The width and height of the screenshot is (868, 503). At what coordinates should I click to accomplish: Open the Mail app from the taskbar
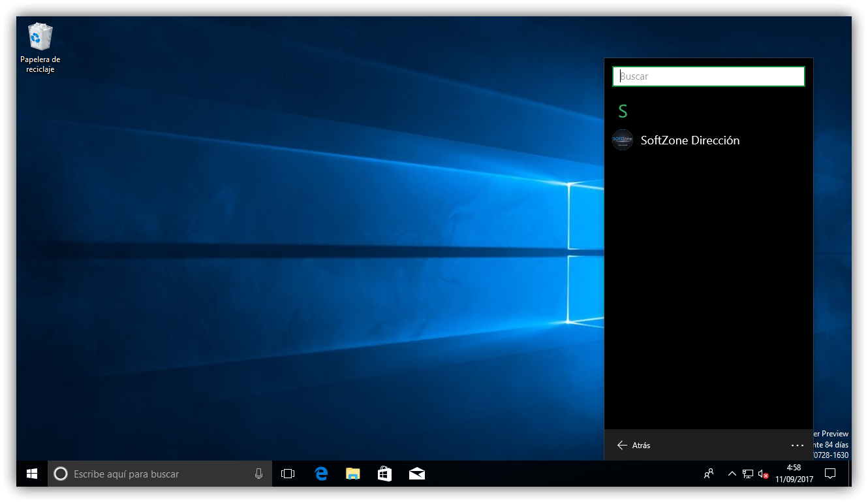(417, 474)
